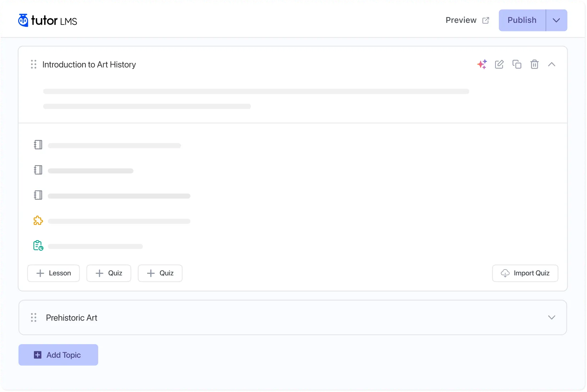This screenshot has width=587, height=392.
Task: Expand the Prehistoric Art topic
Action: click(552, 317)
